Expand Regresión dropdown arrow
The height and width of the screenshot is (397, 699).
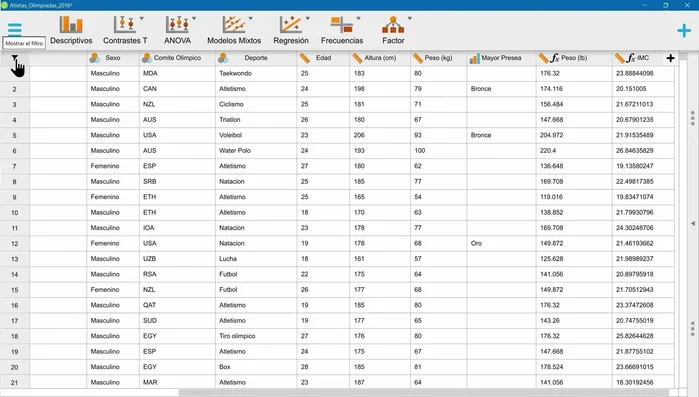coord(308,18)
